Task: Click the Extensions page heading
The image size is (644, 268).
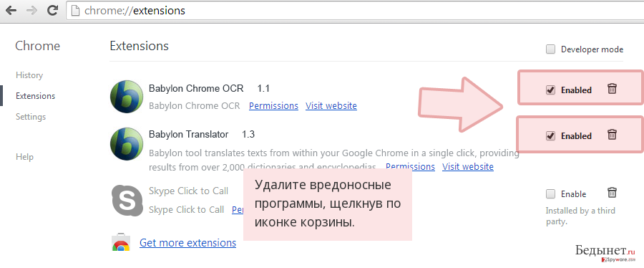Action: tap(140, 46)
